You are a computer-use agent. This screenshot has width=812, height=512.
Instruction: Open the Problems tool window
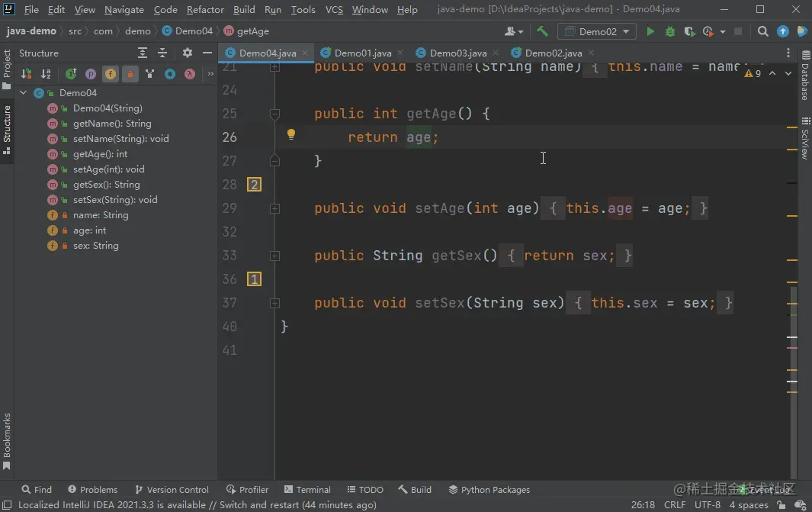point(93,490)
